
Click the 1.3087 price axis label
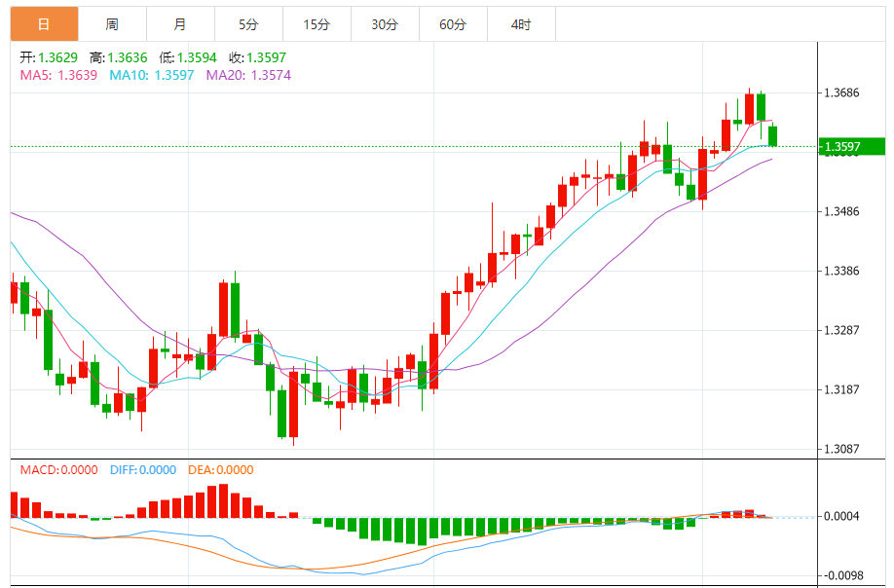(x=841, y=449)
